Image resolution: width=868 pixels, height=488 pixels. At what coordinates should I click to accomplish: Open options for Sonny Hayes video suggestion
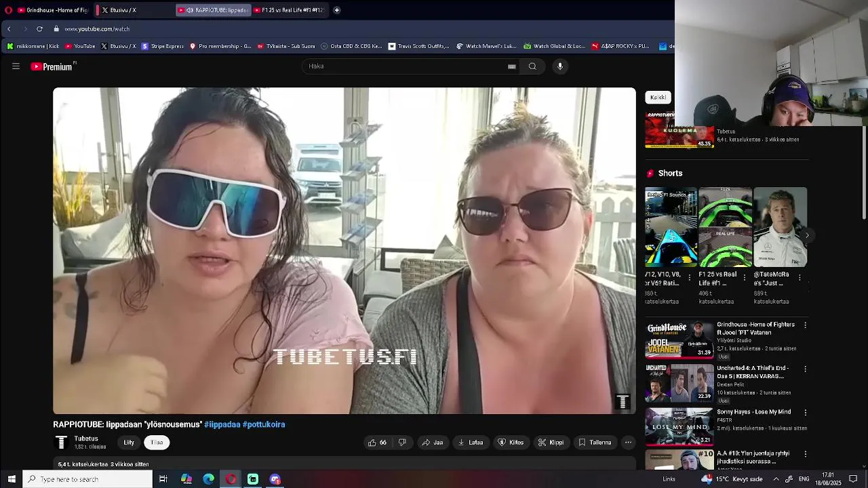tap(805, 412)
